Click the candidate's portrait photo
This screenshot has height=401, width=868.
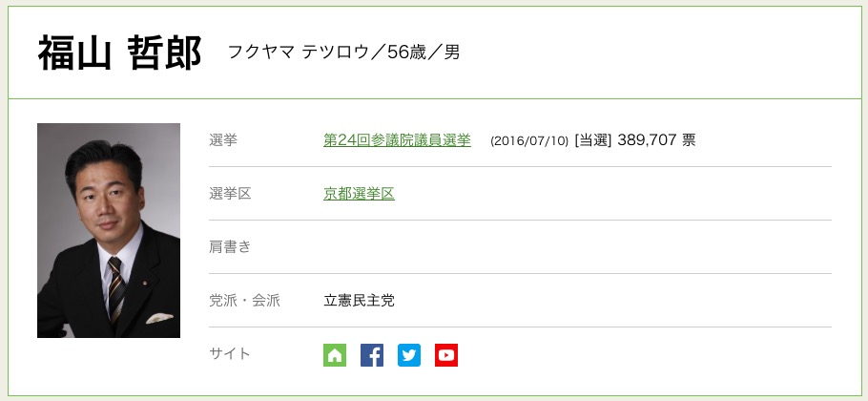(x=109, y=230)
